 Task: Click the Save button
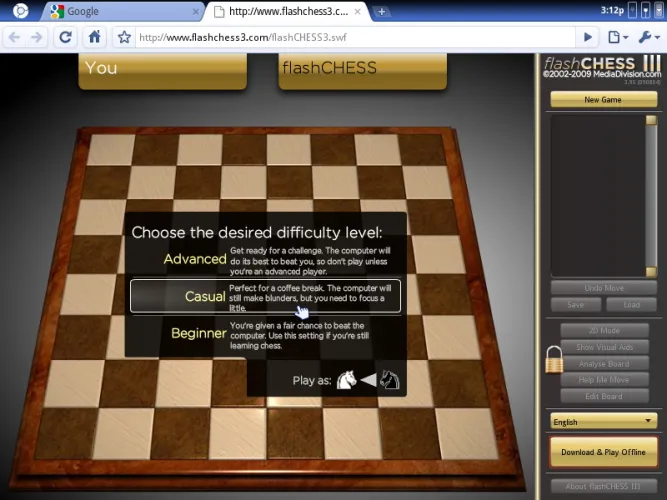(576, 305)
